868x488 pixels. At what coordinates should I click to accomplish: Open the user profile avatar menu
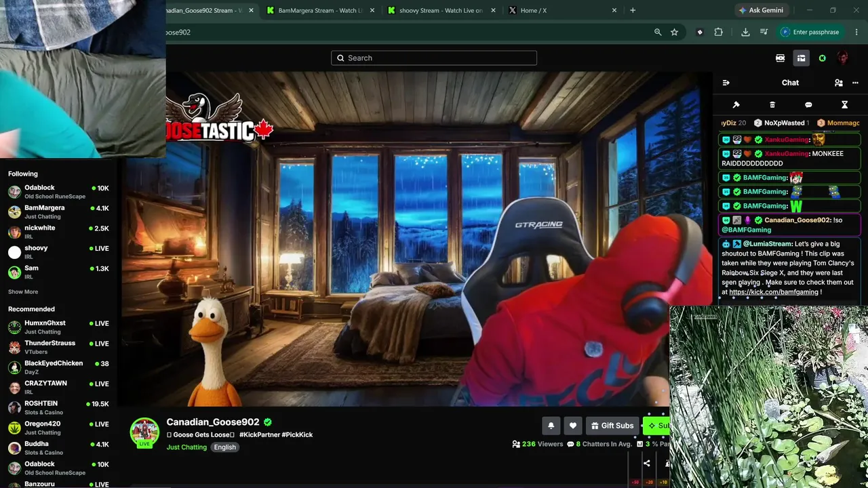coord(843,58)
